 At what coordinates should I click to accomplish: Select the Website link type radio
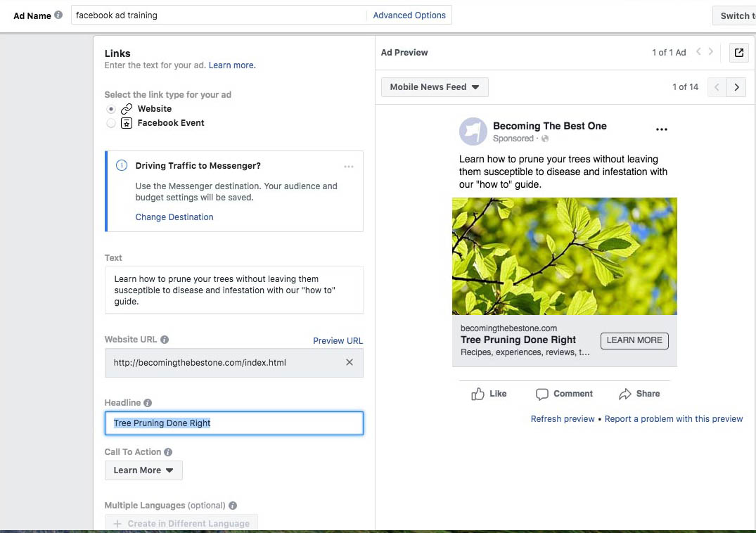pos(111,109)
